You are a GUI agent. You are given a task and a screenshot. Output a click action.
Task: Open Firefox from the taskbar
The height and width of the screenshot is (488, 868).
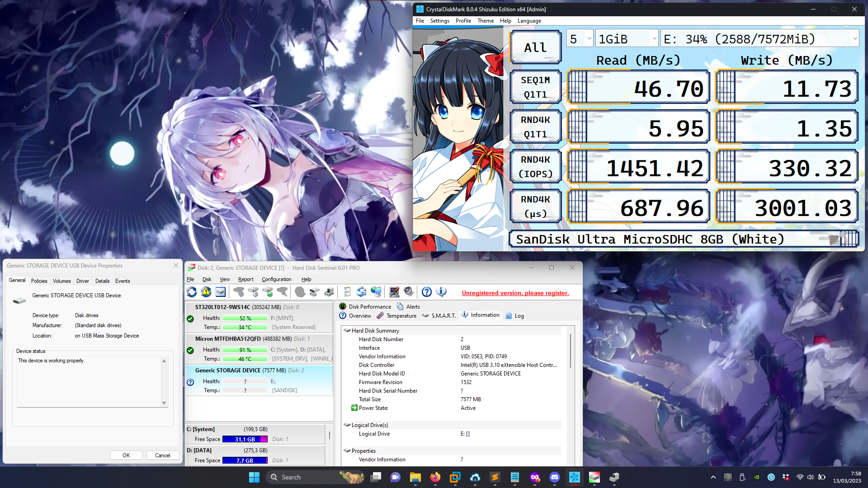click(x=435, y=477)
